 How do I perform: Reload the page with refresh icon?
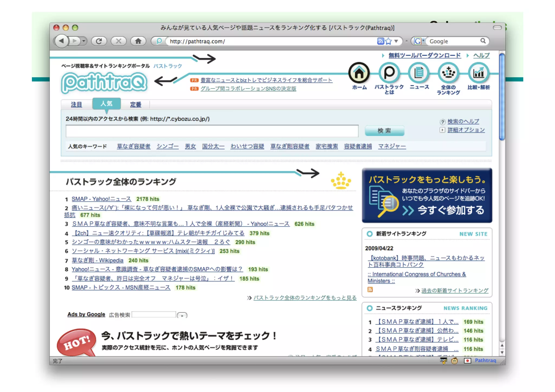[99, 41]
